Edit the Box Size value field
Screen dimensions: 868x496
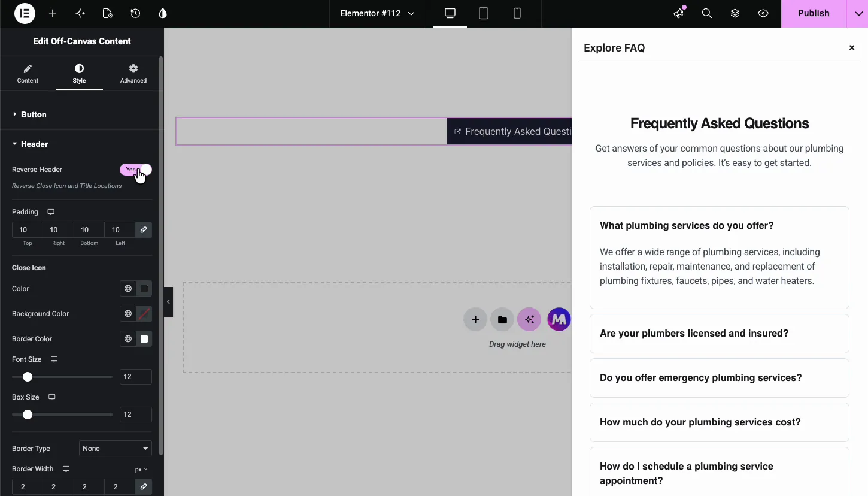[136, 415]
